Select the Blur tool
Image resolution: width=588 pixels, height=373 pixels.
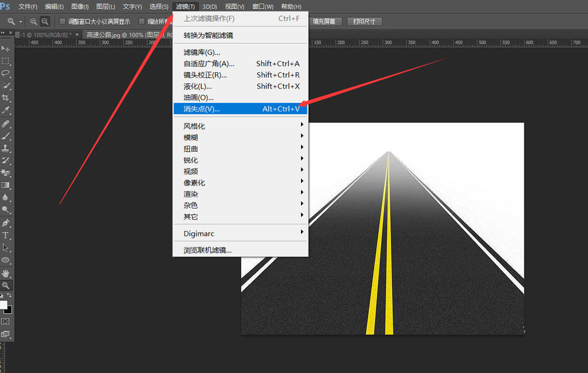point(6,197)
